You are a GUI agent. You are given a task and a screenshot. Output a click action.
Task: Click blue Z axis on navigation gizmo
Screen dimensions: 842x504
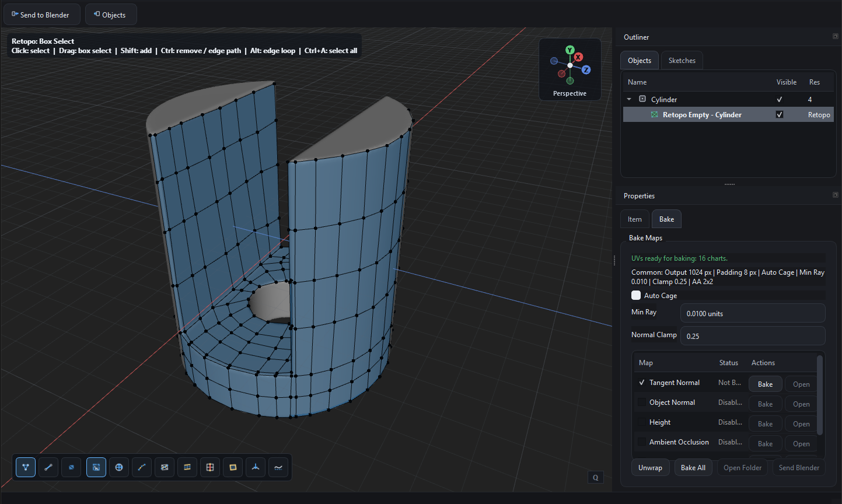[x=586, y=70]
